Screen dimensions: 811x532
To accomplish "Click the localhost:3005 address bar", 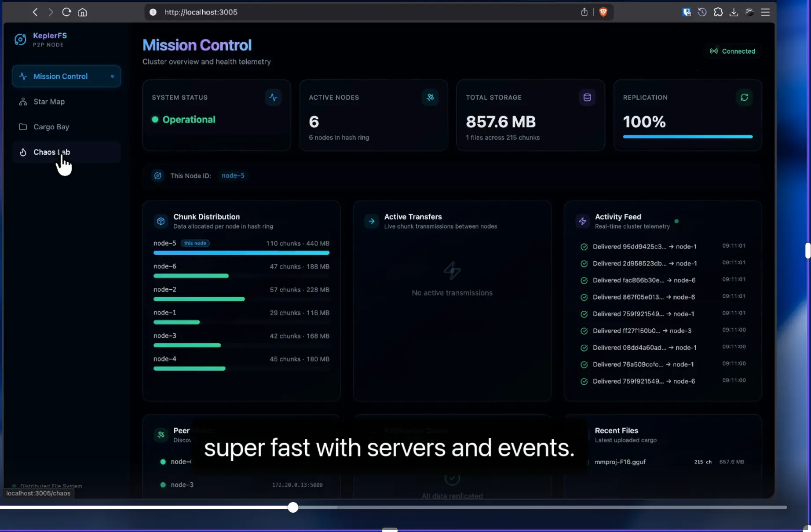I will click(308, 12).
